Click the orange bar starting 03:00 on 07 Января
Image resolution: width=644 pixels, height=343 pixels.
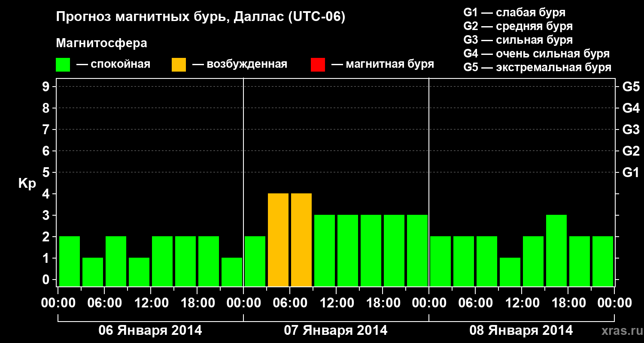pos(278,240)
